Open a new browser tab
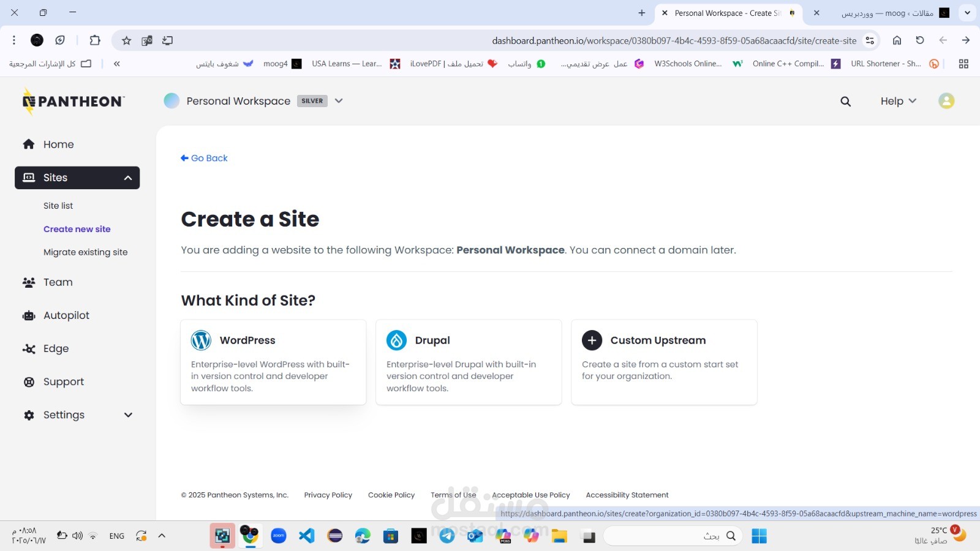The height and width of the screenshot is (551, 980). point(642,13)
